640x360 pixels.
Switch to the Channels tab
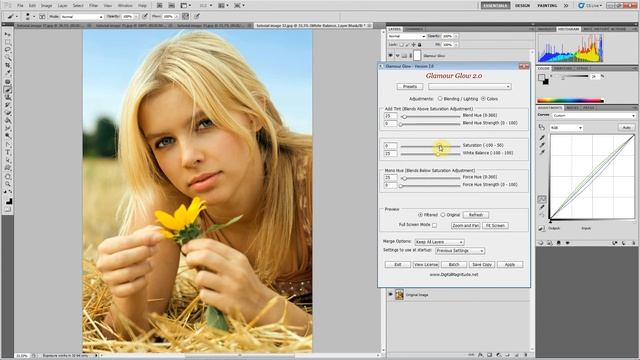point(414,29)
